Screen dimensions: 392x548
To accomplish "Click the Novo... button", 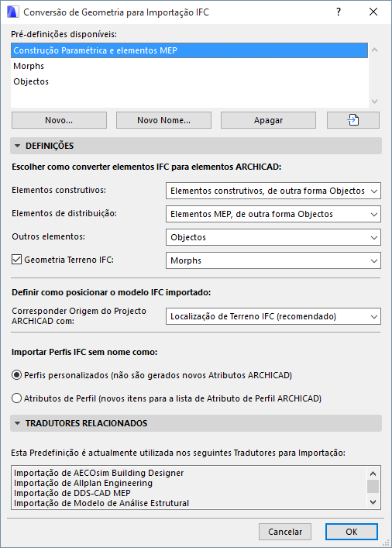I will point(59,120).
